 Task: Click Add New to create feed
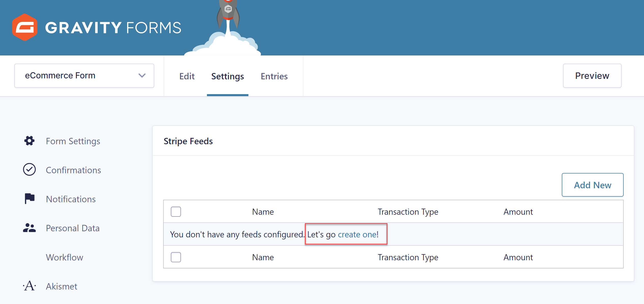(x=593, y=185)
